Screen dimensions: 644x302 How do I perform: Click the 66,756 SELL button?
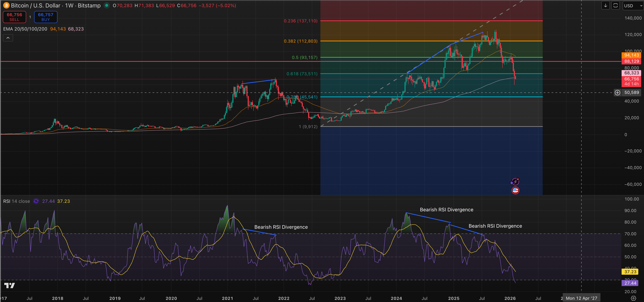(14, 17)
